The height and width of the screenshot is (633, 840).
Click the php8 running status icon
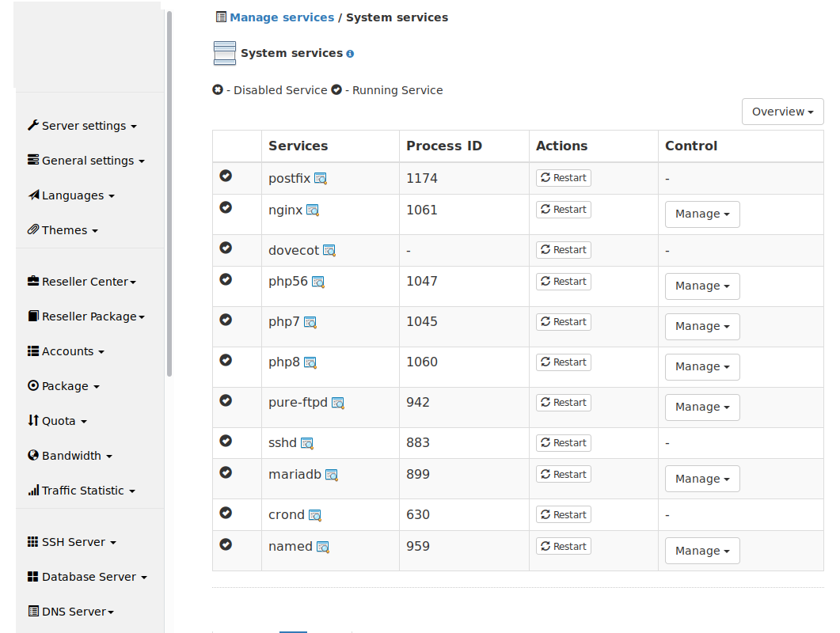pos(226,360)
